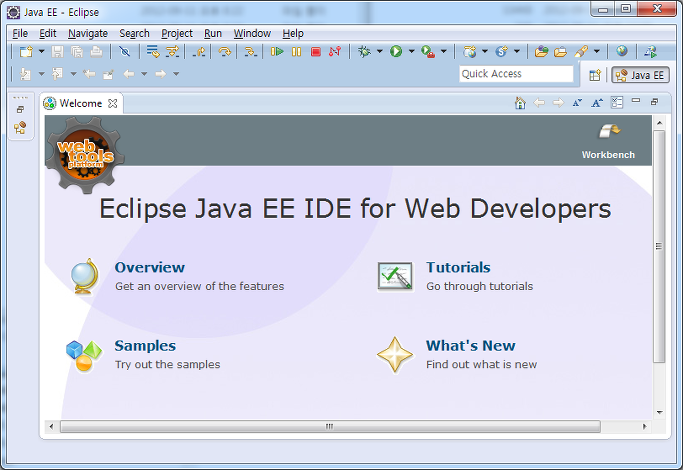Open the Java EE fast view icon in left trim

tap(20, 127)
